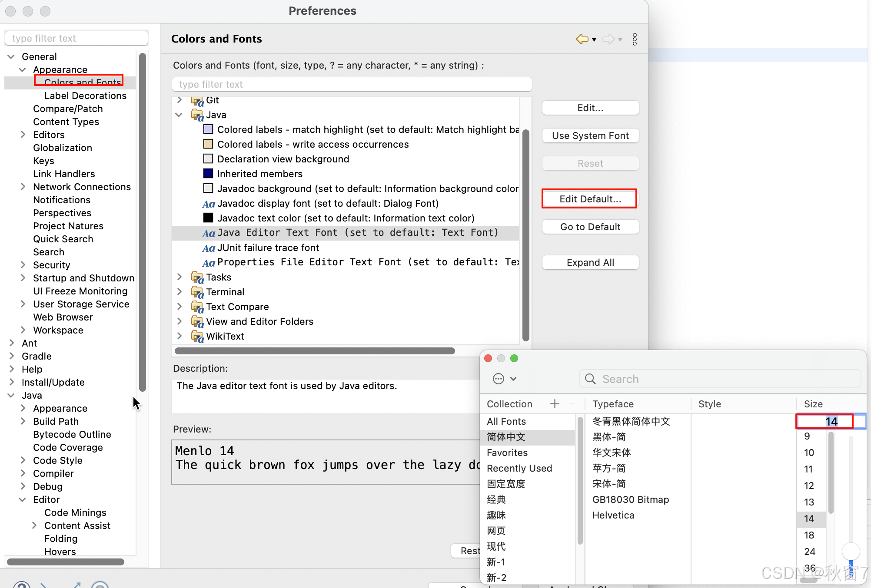The height and width of the screenshot is (588, 871).
Task: Collapse the Java category in the fonts tree
Action: click(179, 115)
